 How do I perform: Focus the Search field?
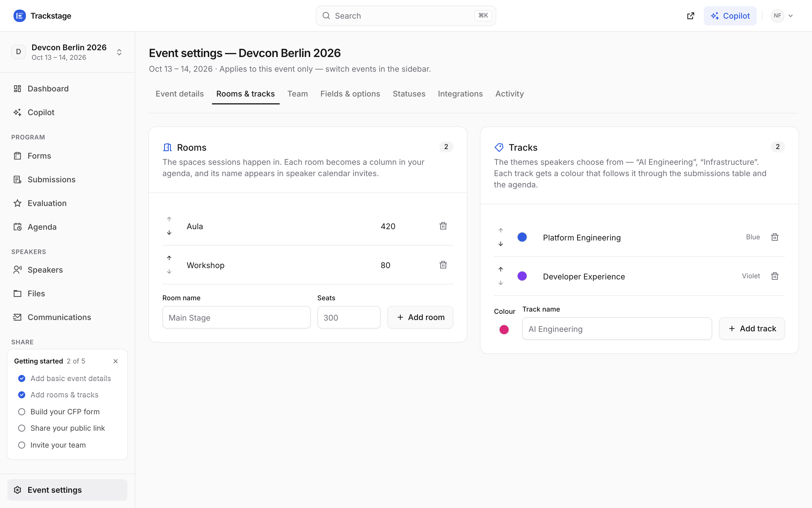[x=406, y=16]
